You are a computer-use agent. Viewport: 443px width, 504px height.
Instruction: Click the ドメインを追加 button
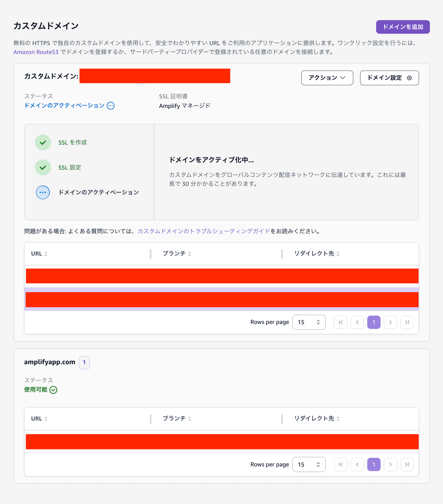(403, 27)
